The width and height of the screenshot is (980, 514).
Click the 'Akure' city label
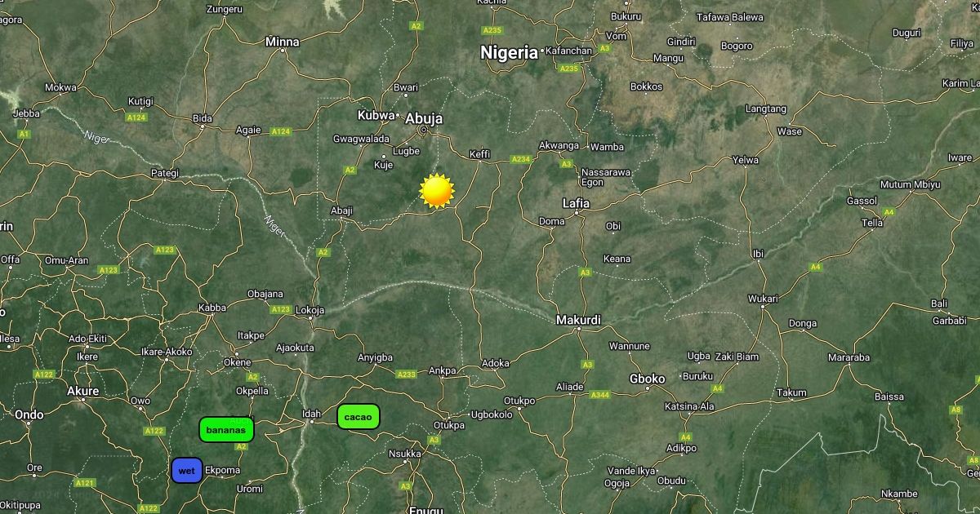[82, 391]
